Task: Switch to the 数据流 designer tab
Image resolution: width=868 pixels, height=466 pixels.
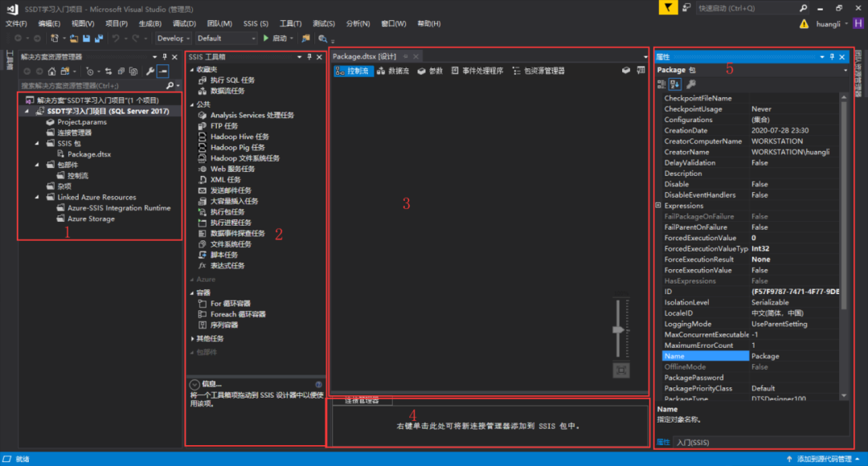Action: (393, 71)
